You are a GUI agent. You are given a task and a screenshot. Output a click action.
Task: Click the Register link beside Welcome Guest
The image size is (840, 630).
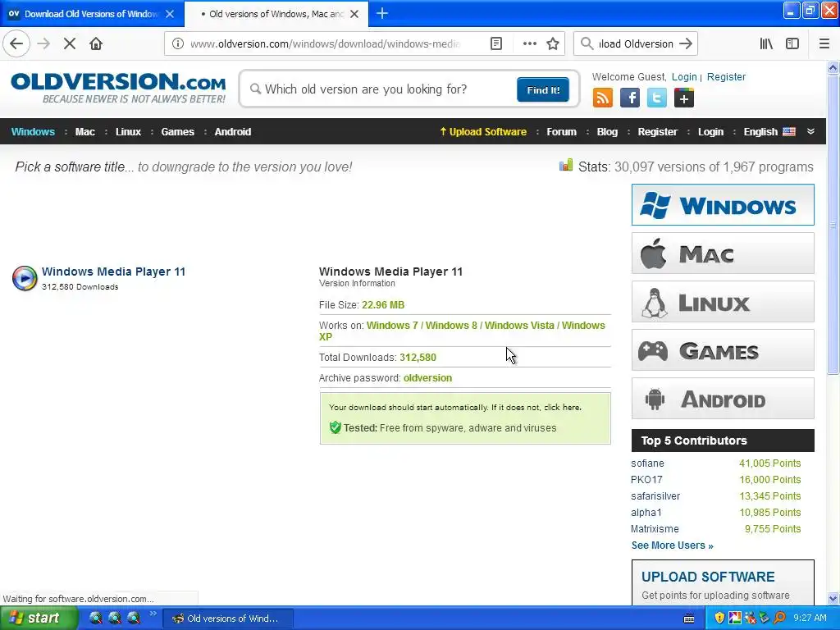726,76
